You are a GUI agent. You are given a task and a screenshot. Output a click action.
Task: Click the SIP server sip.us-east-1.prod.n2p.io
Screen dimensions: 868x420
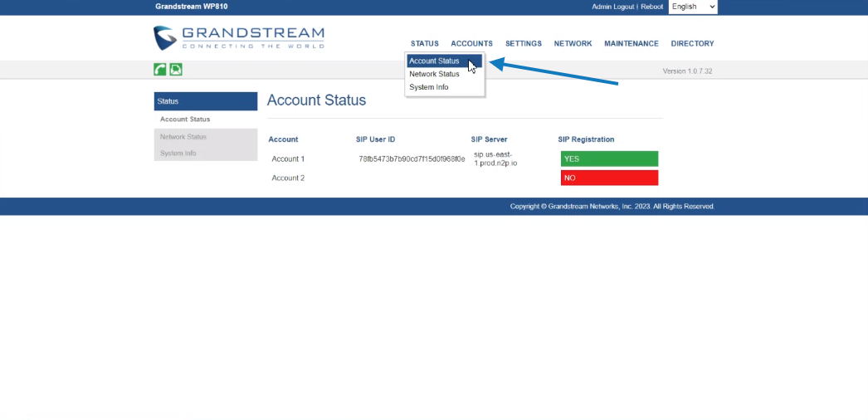tap(495, 159)
